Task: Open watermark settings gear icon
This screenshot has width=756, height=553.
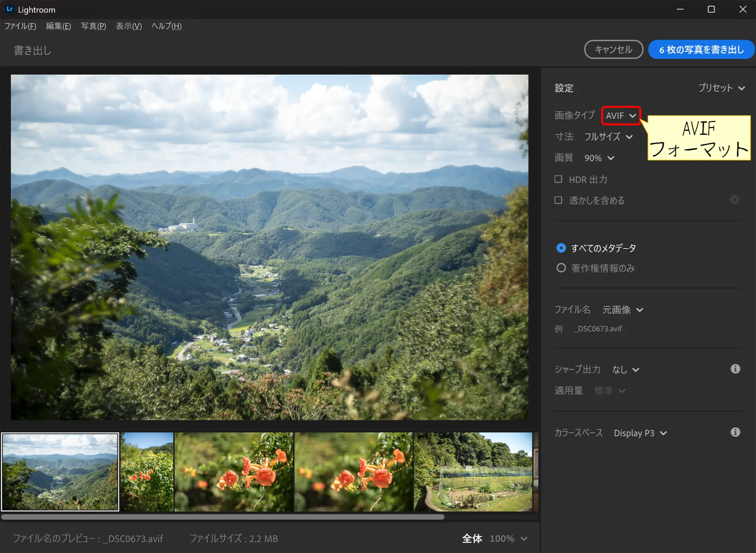Action: click(x=735, y=200)
